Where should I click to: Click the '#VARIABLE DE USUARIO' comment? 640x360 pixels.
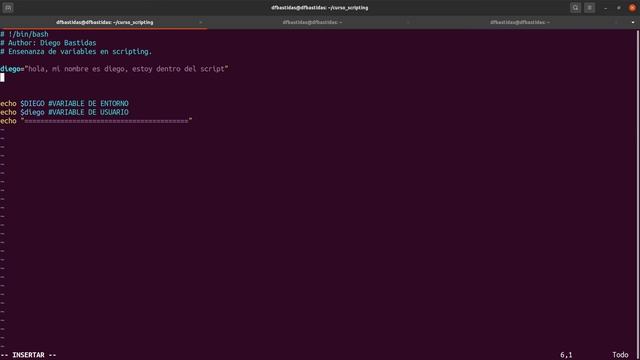(x=88, y=112)
